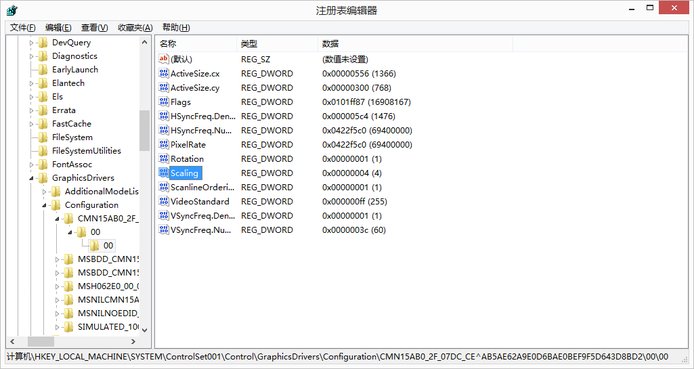Click the DWORD icon beside HSyncFreq.Nu...
694x369 pixels.
pyautogui.click(x=164, y=130)
